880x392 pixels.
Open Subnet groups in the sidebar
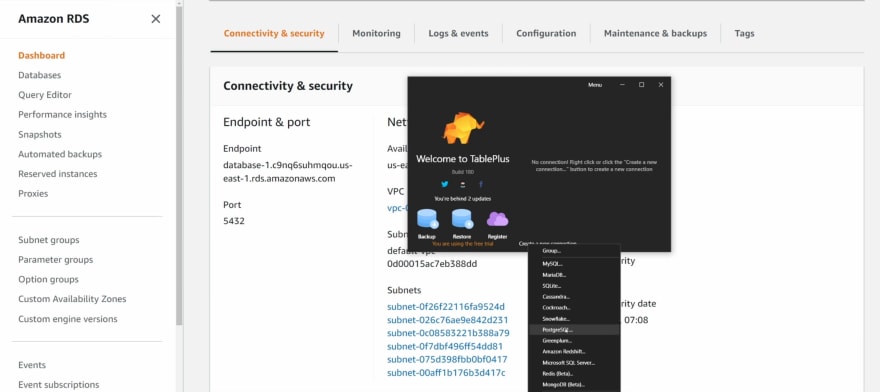(49, 240)
